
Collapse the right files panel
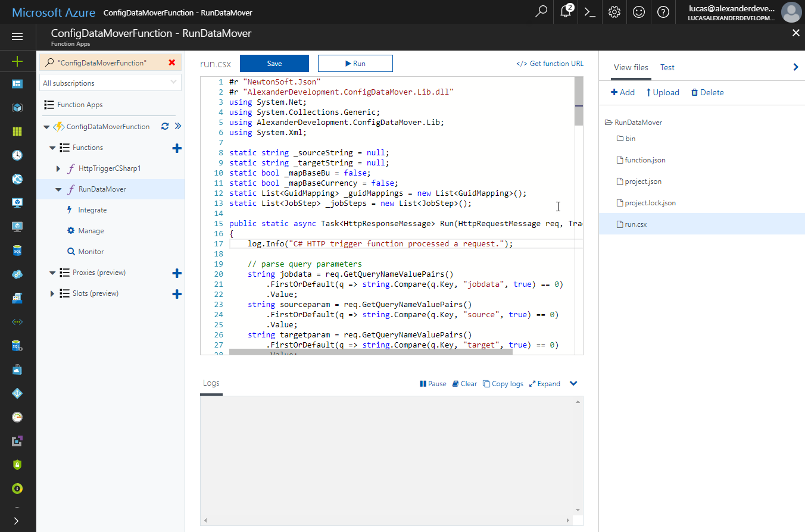795,67
